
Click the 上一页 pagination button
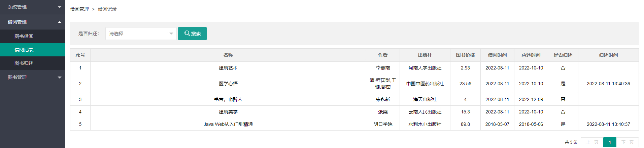[592, 142]
